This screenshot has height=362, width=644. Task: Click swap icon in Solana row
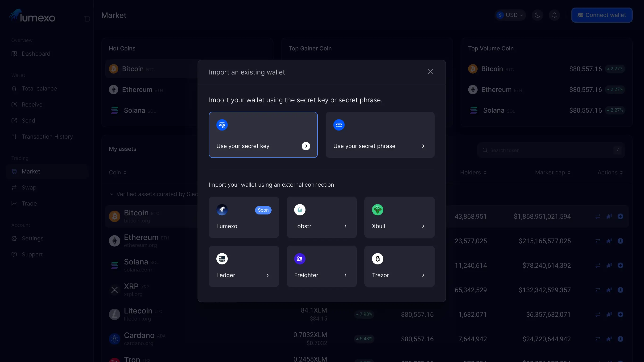[x=598, y=266]
